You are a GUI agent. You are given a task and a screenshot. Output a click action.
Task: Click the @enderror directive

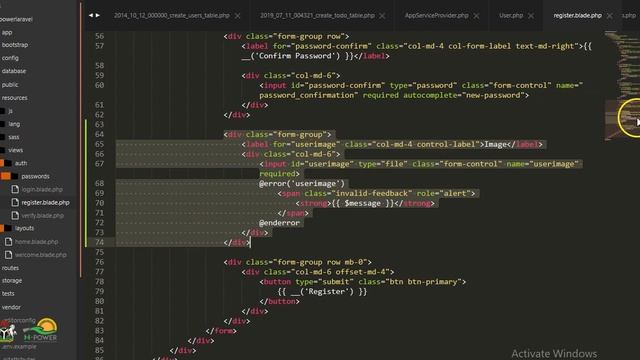(x=279, y=223)
